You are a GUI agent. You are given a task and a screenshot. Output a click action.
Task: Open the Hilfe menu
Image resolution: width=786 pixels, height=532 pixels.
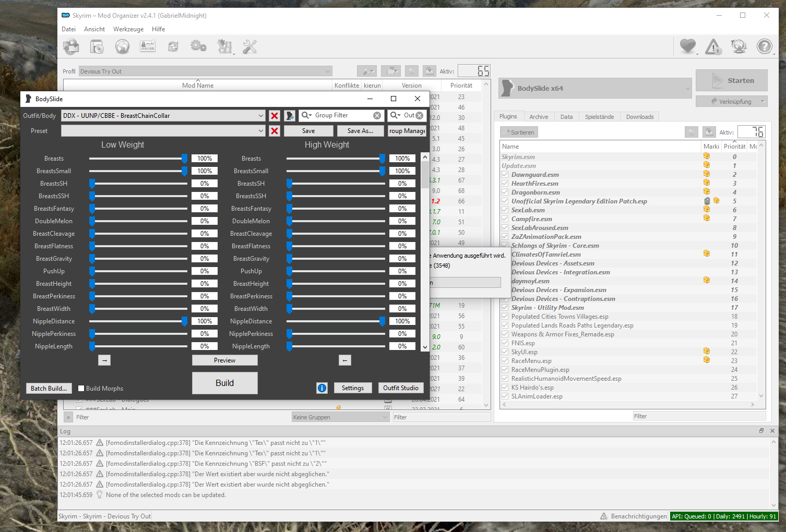[x=159, y=29]
